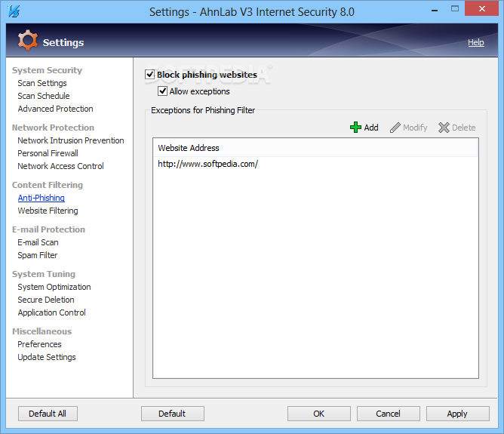Open Update Settings page
The height and width of the screenshot is (434, 504).
click(x=47, y=357)
